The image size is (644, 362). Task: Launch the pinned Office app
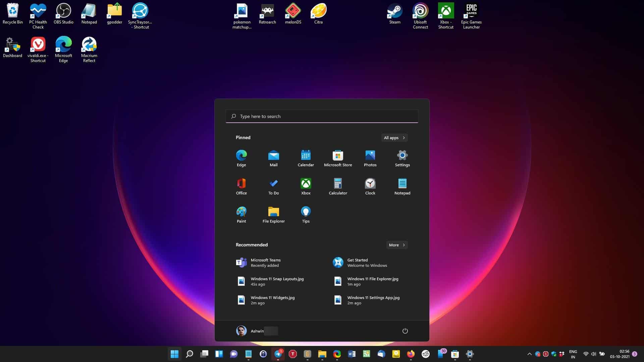coord(241,186)
